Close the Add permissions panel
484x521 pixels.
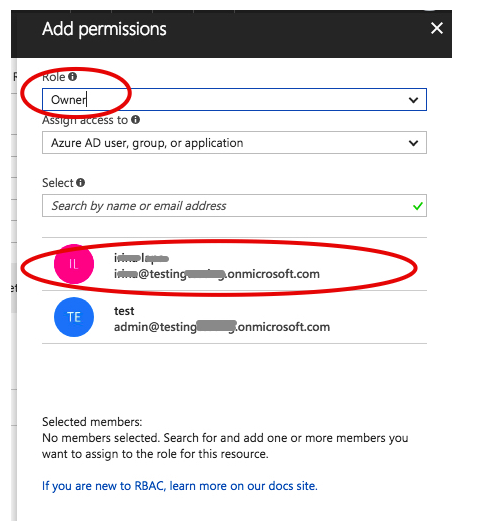click(x=437, y=28)
